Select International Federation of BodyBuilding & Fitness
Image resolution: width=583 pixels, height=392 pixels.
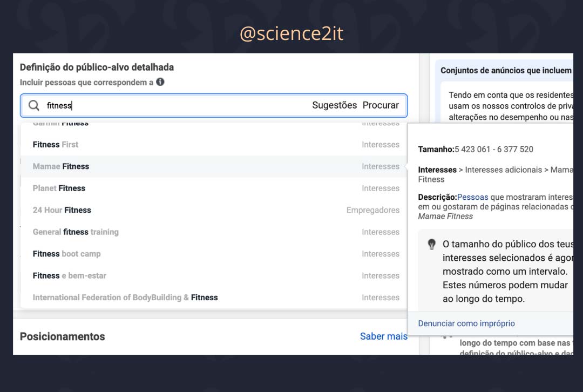(125, 298)
